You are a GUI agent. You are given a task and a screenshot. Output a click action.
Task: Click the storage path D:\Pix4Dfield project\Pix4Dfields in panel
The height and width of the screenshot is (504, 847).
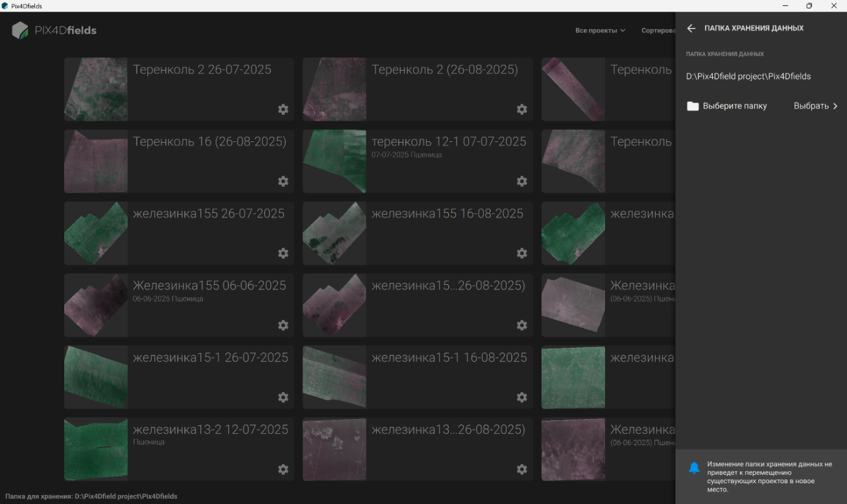click(748, 77)
